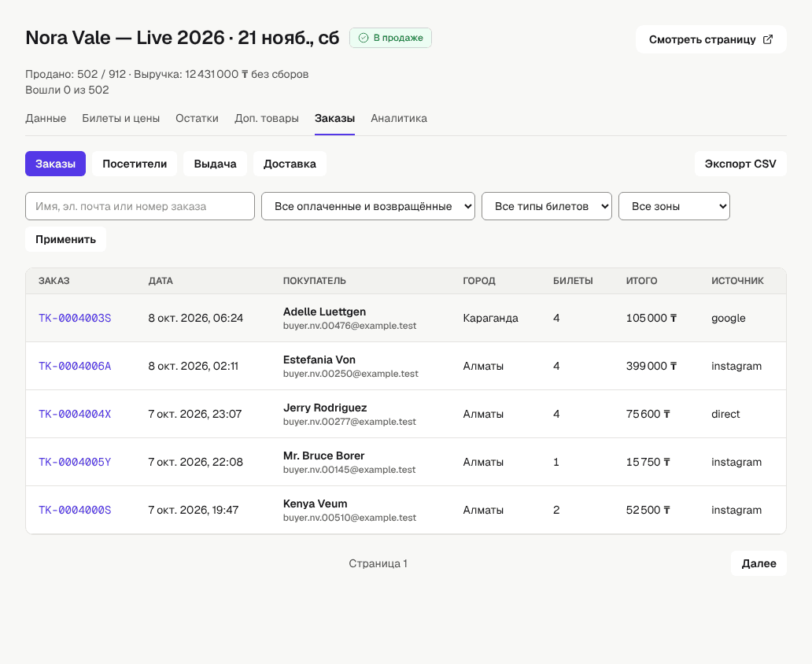Click the external link icon on Смотреть страницу

(x=768, y=39)
